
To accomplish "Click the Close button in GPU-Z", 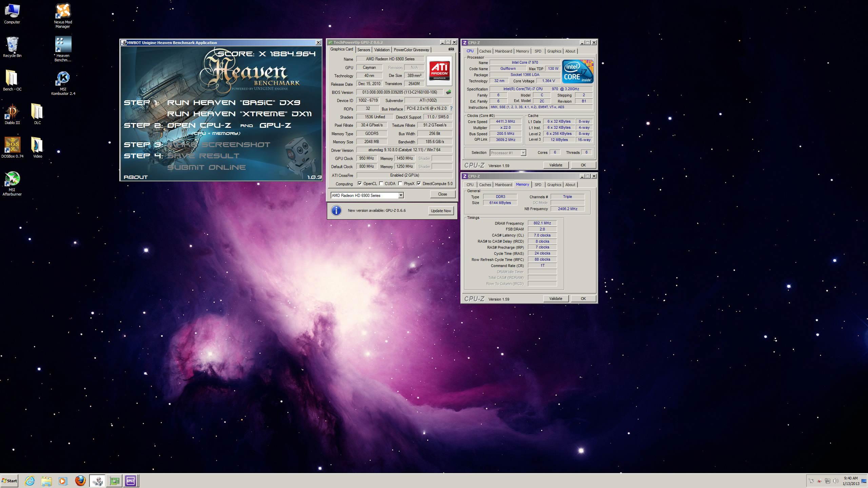I will point(442,194).
